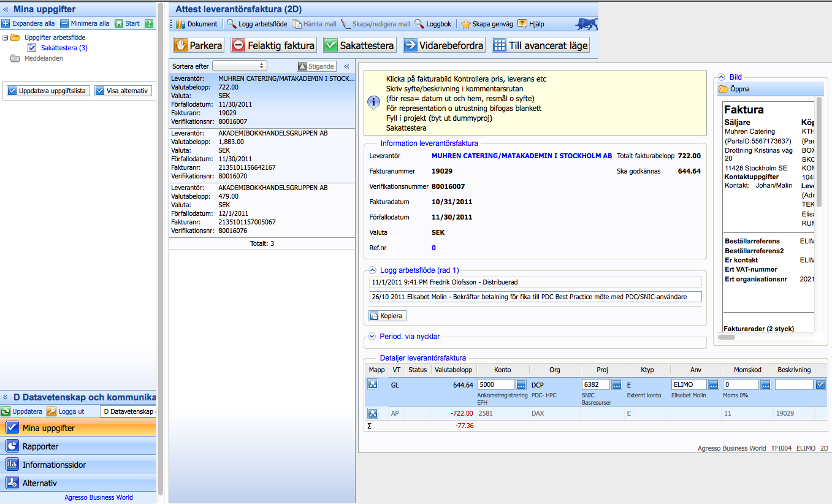The image size is (832, 504).
Task: Toggle the Sakattestera (3) task checkbox
Action: click(32, 48)
